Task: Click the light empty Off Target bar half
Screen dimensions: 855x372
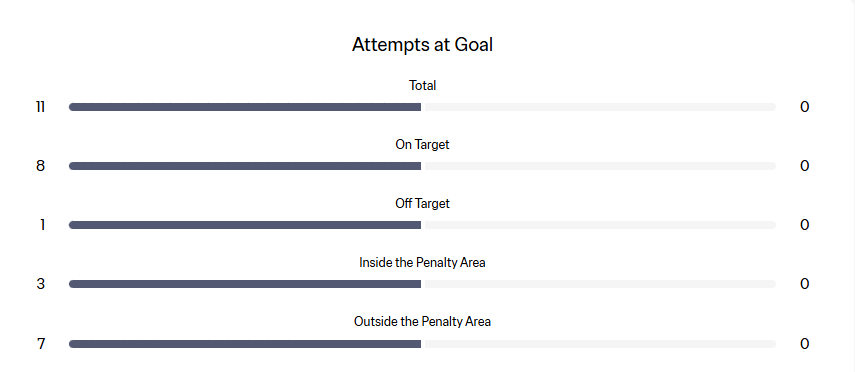Action: point(600,225)
